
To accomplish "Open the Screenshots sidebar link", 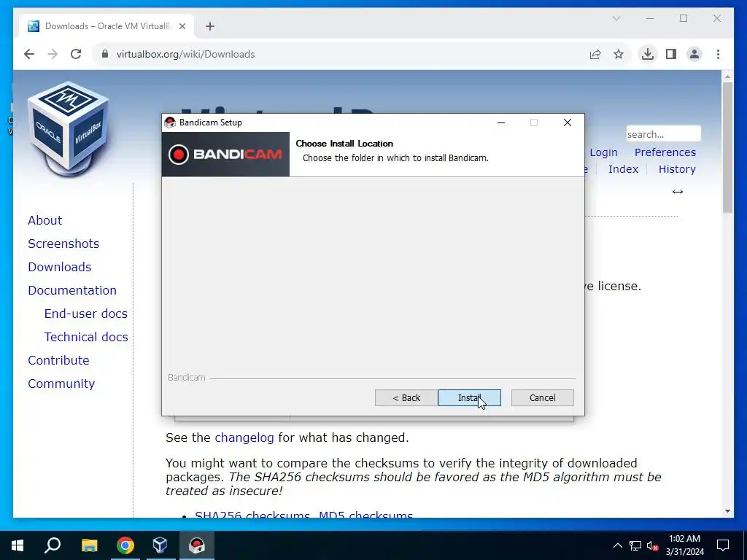I will tap(63, 244).
